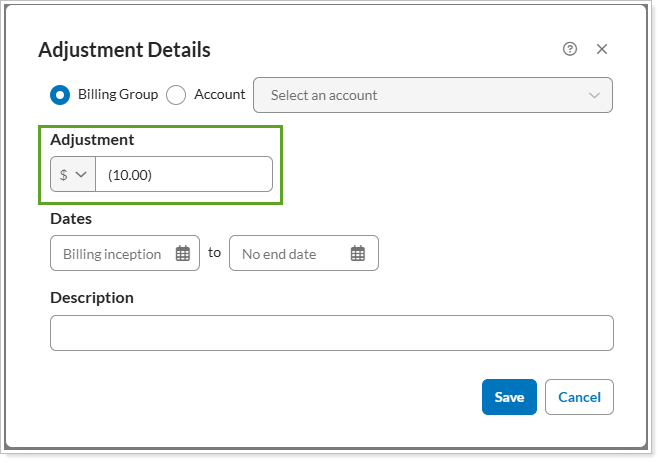This screenshot has width=661, height=463.
Task: Select the Billing Group radio button
Action: pos(60,95)
